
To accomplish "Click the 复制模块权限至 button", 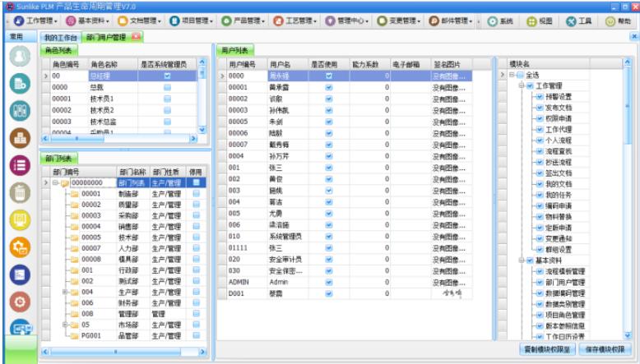I will click(547, 349).
